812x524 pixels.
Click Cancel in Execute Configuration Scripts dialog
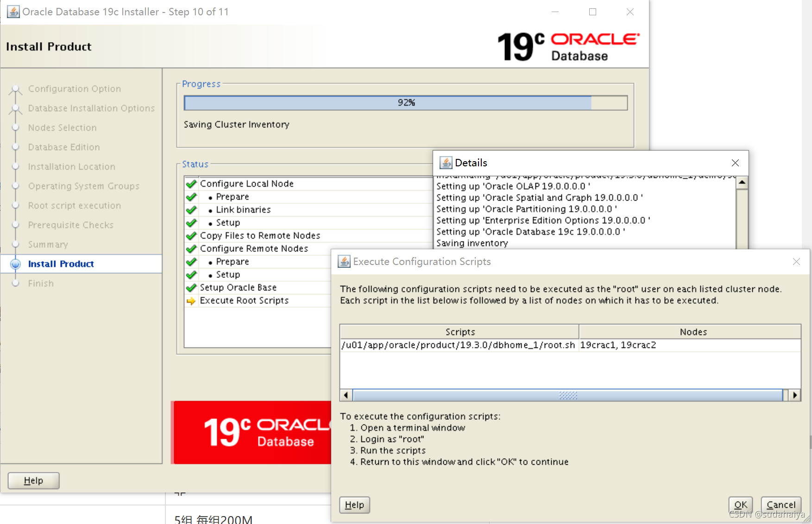(x=781, y=505)
